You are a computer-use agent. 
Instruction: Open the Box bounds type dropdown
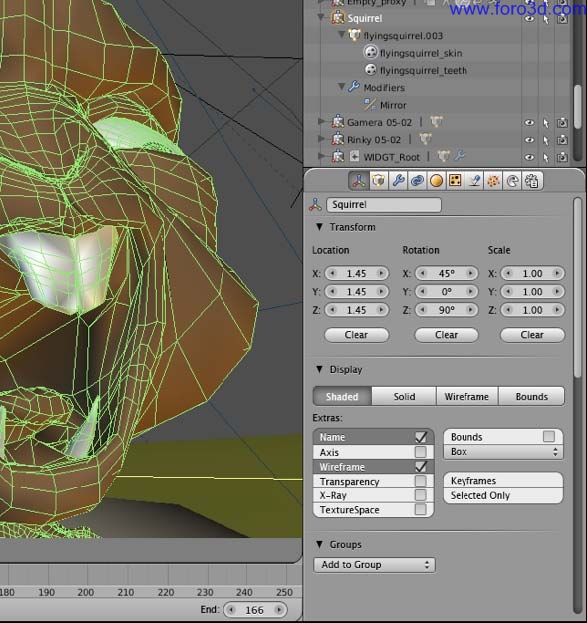pyautogui.click(x=503, y=452)
